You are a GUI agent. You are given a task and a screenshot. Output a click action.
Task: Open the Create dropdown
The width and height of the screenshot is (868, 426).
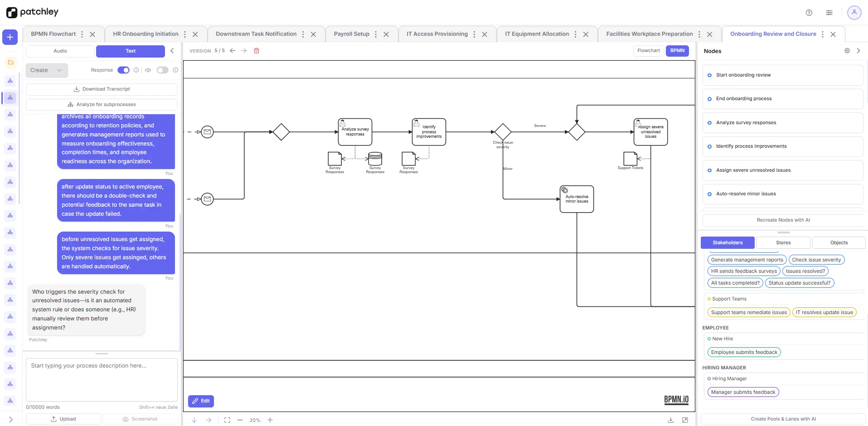tap(47, 70)
